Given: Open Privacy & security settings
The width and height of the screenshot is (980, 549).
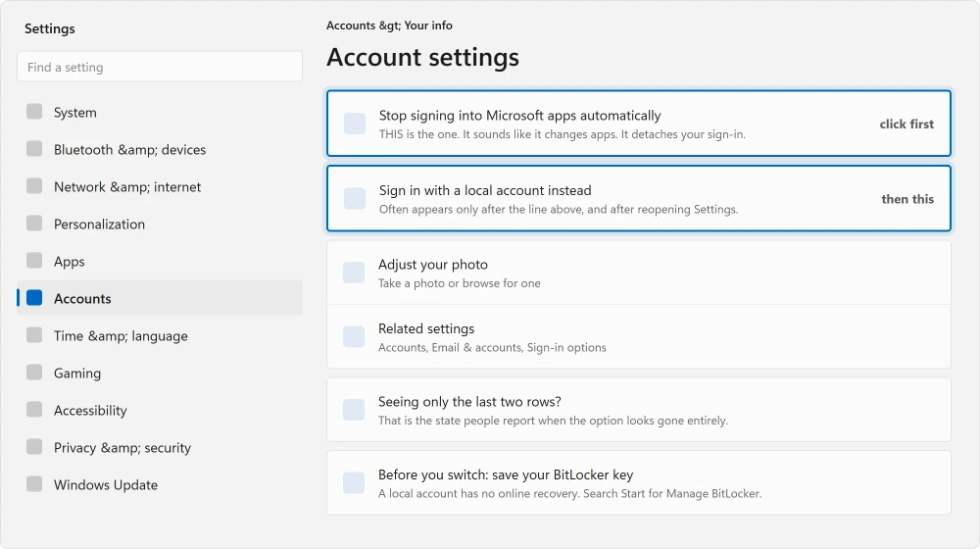Looking at the screenshot, I should (x=160, y=447).
